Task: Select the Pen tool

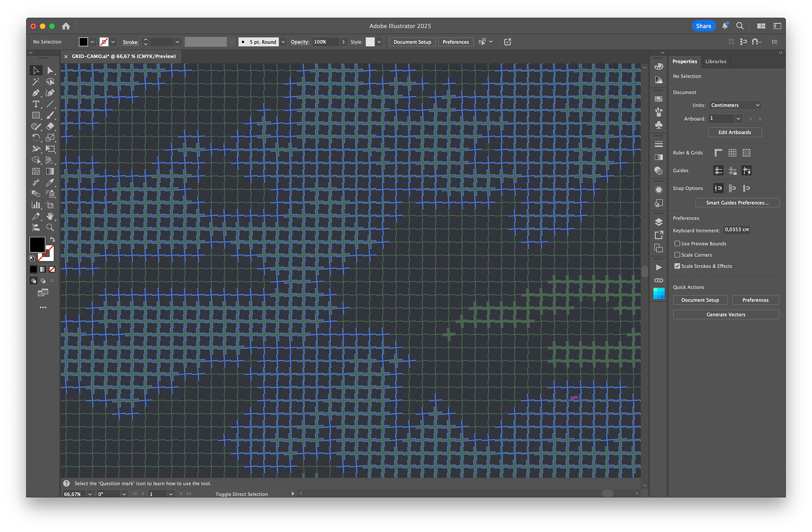Action: coord(36,93)
